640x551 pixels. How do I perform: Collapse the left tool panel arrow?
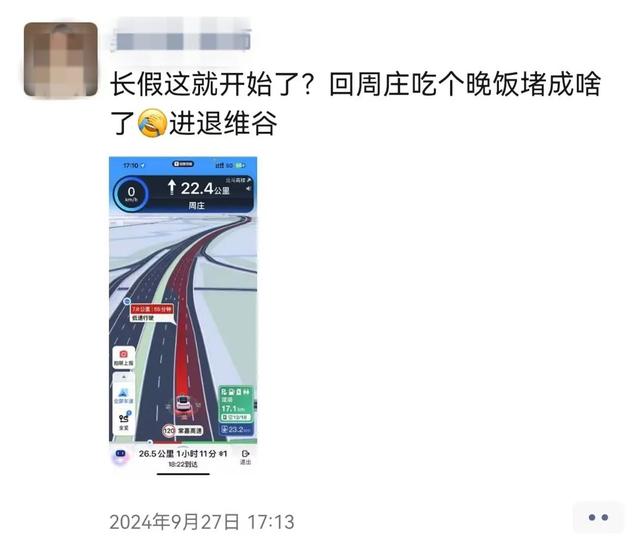coord(124,376)
